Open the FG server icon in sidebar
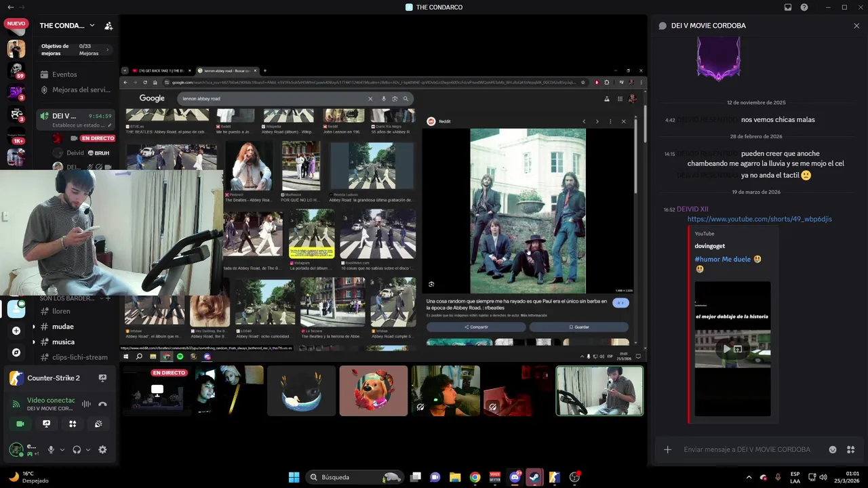This screenshot has height=488, width=868. (16, 115)
